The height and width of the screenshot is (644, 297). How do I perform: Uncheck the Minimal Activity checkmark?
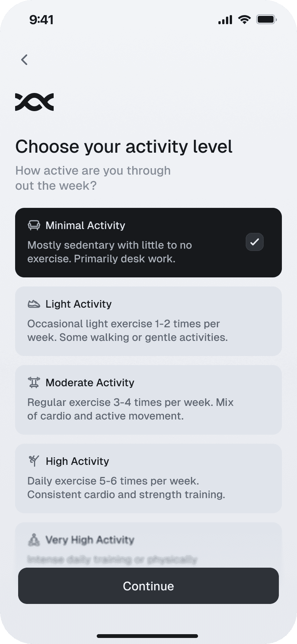click(254, 242)
